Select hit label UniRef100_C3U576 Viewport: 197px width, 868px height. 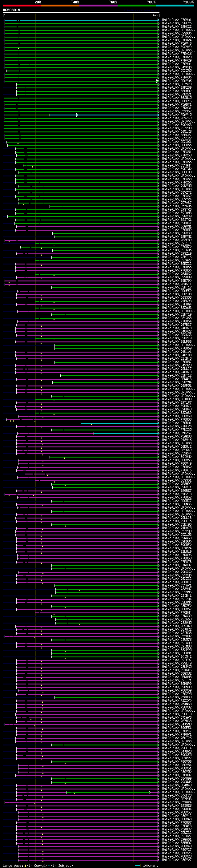coord(176,640)
